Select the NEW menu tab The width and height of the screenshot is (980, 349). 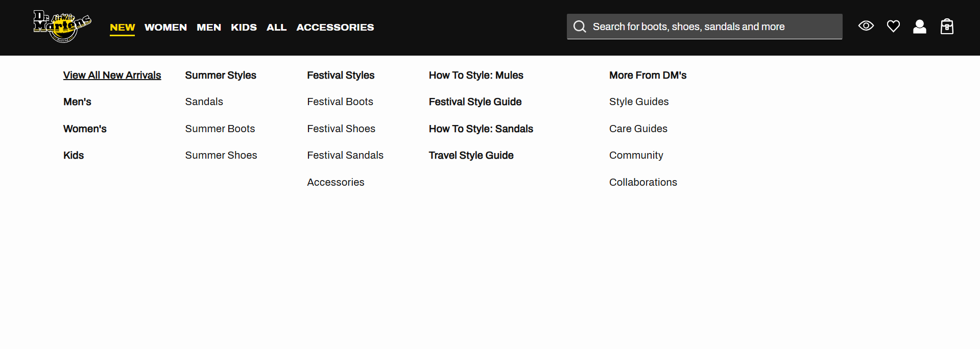(123, 27)
